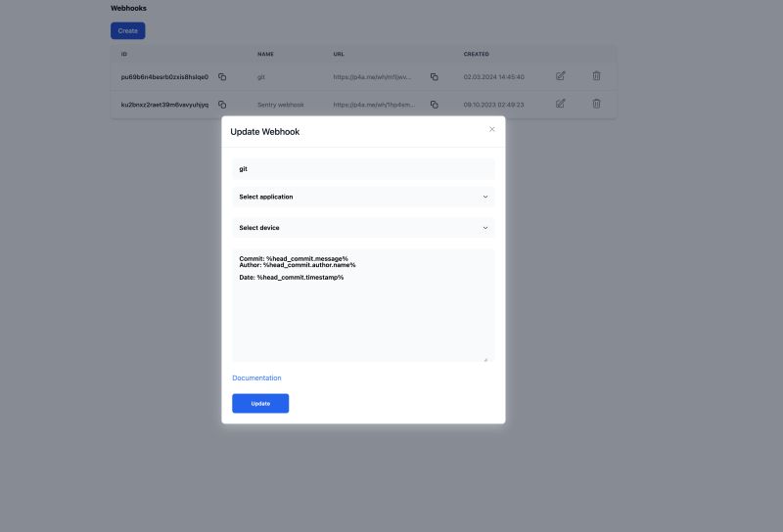
Task: Click the URL column header
Action: point(339,54)
